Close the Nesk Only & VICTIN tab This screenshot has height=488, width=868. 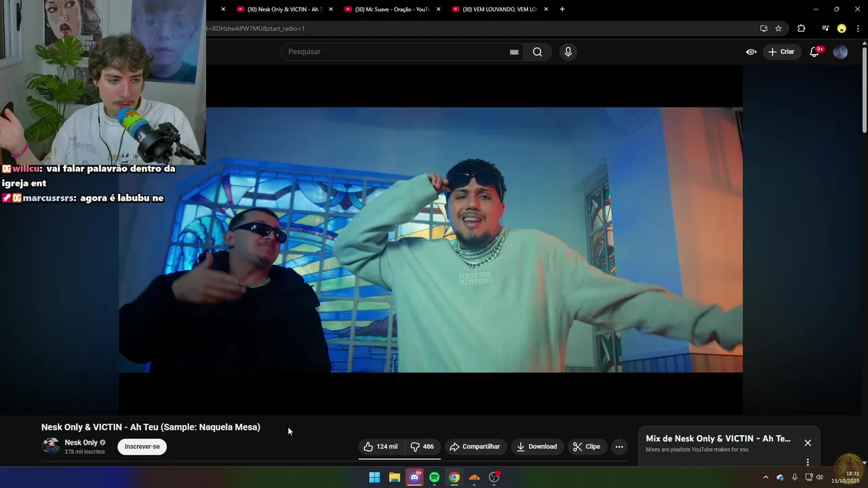click(331, 9)
